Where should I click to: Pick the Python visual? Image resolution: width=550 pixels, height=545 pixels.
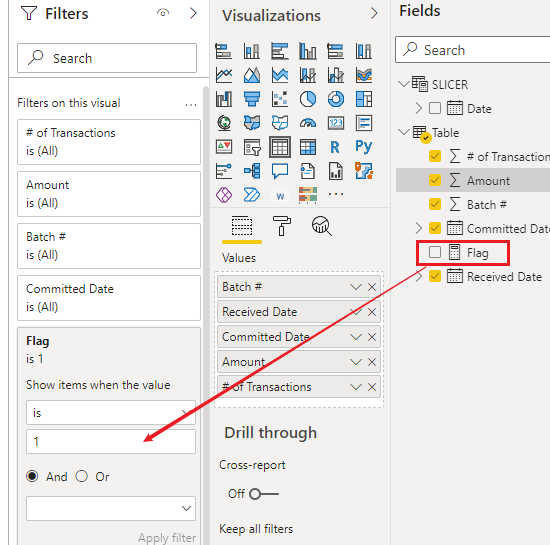click(364, 147)
